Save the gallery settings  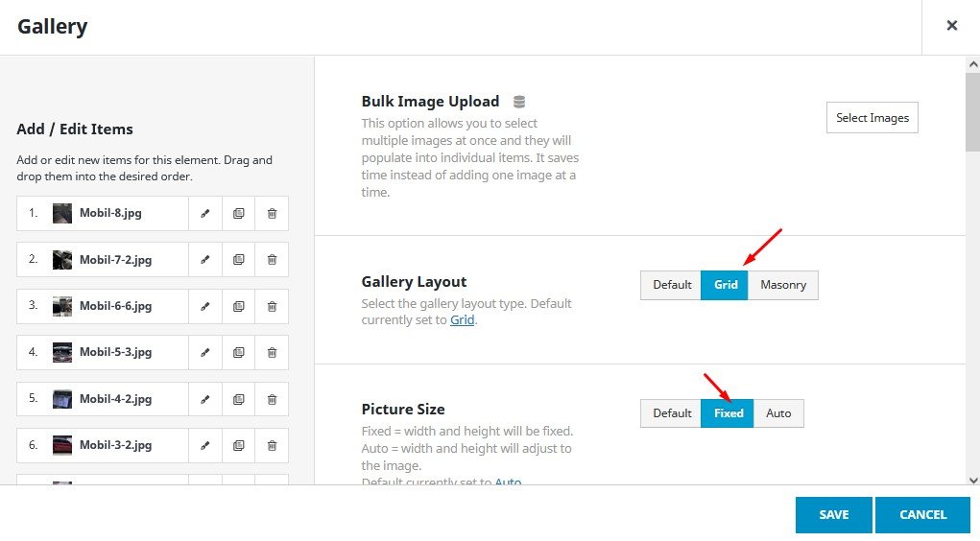click(833, 515)
